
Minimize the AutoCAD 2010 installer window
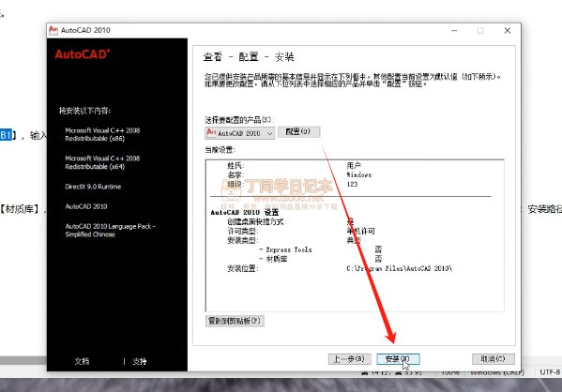pos(454,30)
